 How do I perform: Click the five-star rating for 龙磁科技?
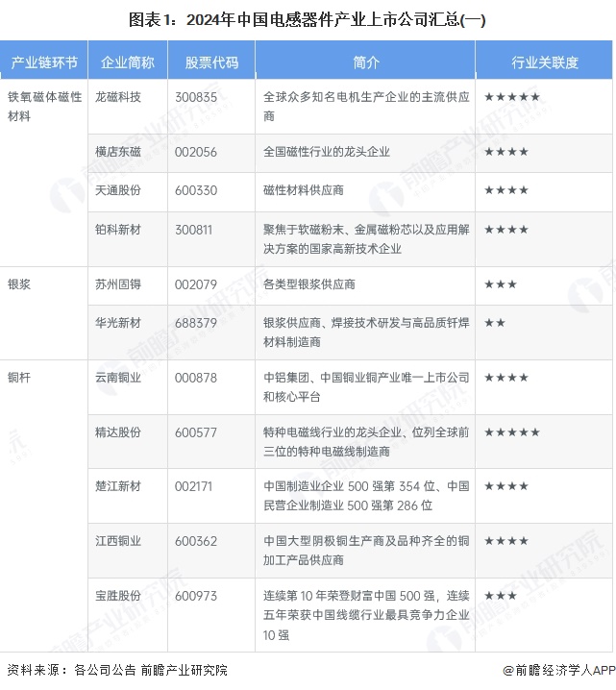[511, 97]
